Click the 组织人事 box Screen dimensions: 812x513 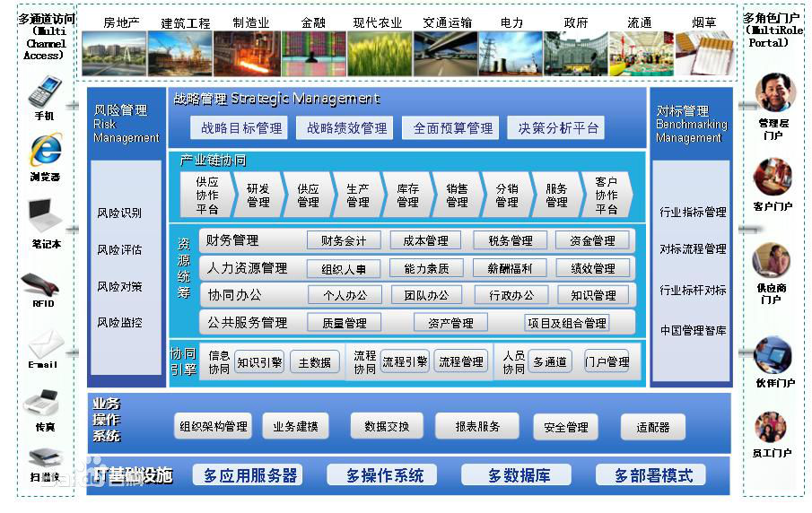tap(344, 269)
